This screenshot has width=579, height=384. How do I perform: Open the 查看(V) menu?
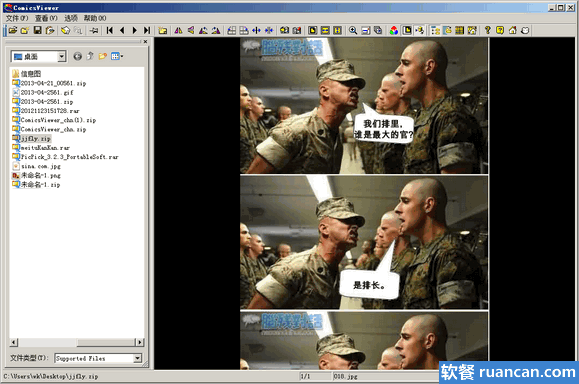coord(46,18)
